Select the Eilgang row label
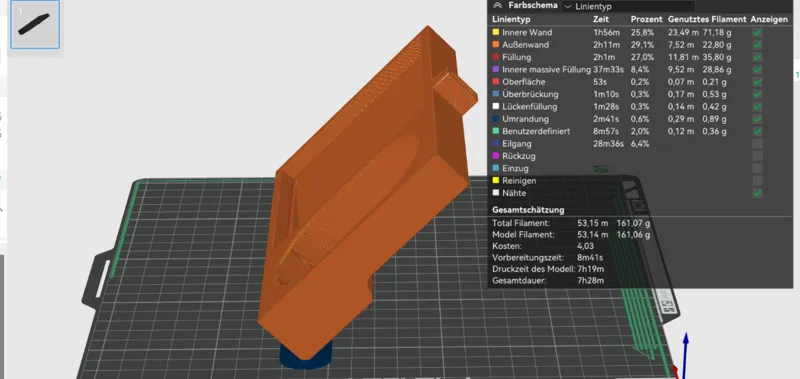The image size is (800, 379). pos(517,144)
